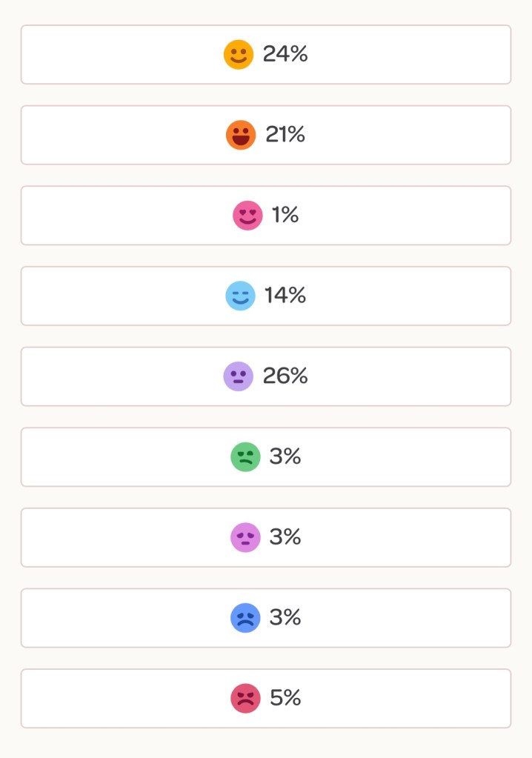The width and height of the screenshot is (532, 758).
Task: Select the 3% next to blue sad face
Action: [285, 618]
